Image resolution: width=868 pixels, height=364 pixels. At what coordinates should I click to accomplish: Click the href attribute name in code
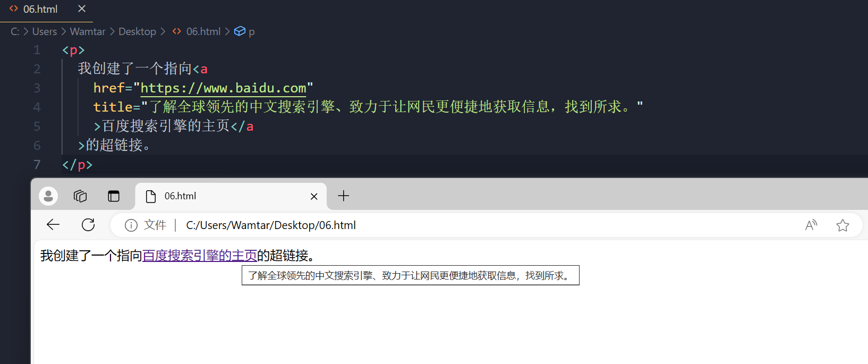coord(109,88)
